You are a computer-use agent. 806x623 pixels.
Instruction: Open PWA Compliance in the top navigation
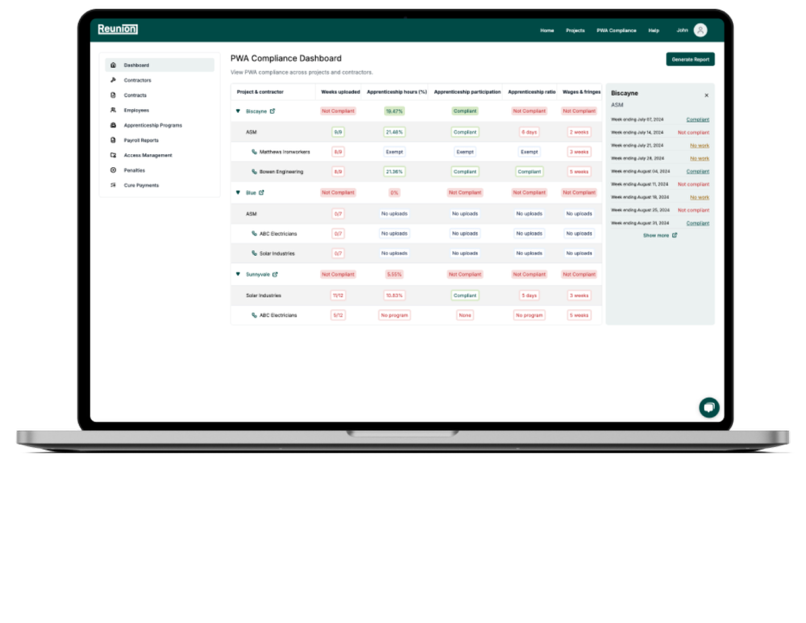[x=616, y=31]
